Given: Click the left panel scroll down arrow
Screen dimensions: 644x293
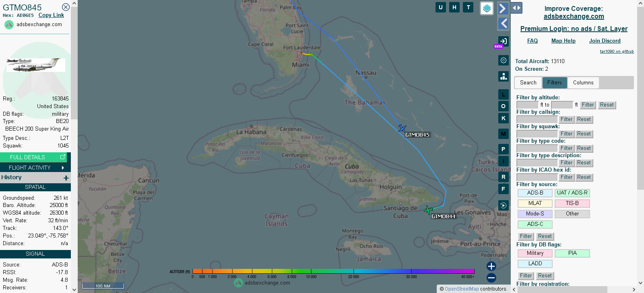Looking at the screenshot, I should (x=74, y=289).
